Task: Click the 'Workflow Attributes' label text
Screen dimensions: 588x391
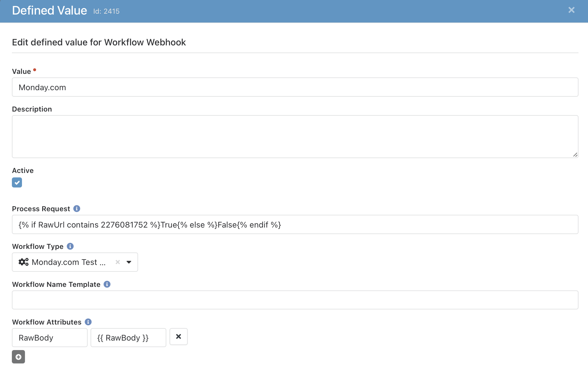Action: pyautogui.click(x=47, y=322)
